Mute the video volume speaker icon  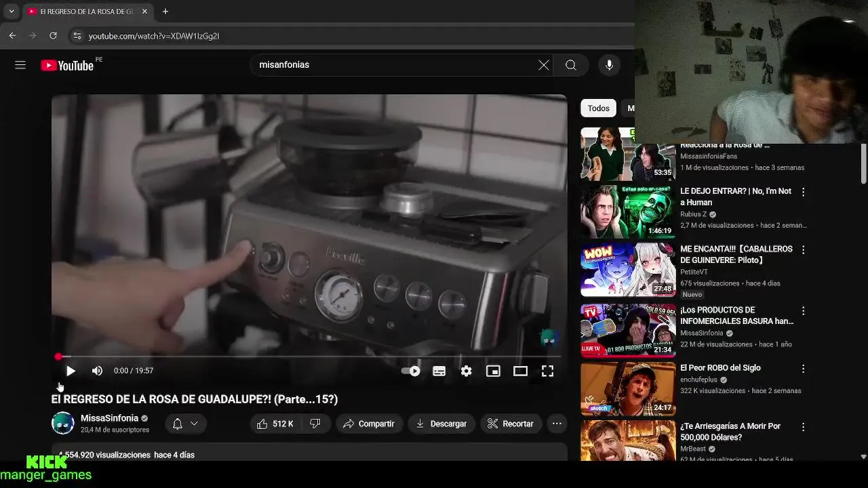click(x=97, y=371)
